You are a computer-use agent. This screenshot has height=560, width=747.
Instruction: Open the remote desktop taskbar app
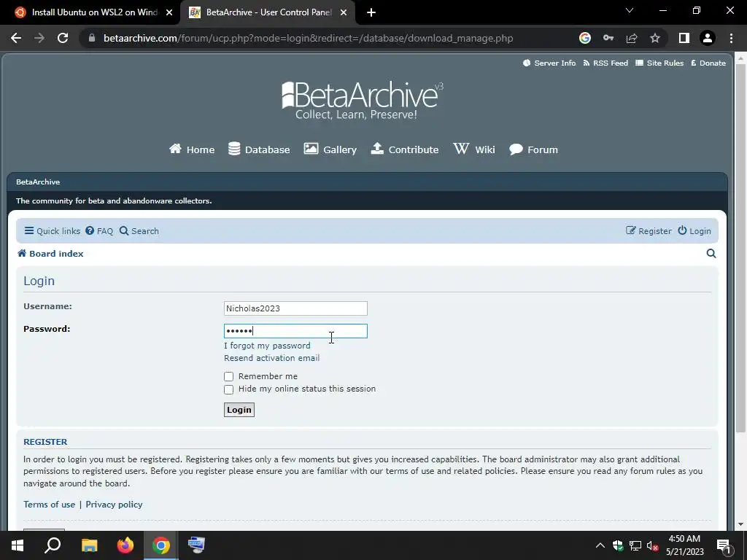click(196, 545)
